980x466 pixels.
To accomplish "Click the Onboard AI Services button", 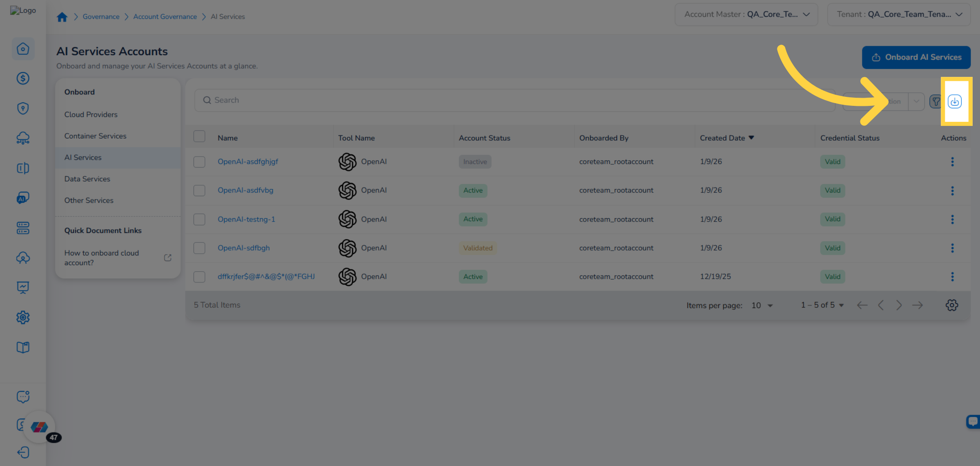I will tap(916, 57).
